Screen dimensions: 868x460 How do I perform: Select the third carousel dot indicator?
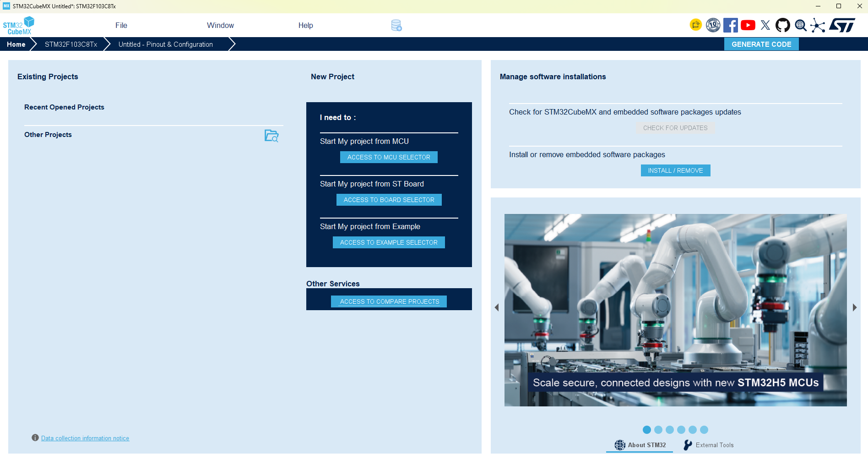click(x=670, y=430)
